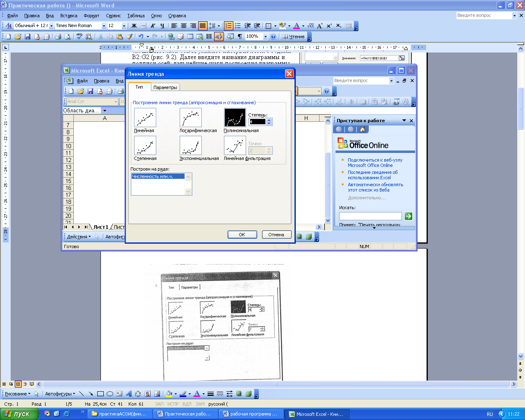The height and width of the screenshot is (420, 525).
Task: Toggle bulleted list in Word
Action: (x=238, y=26)
